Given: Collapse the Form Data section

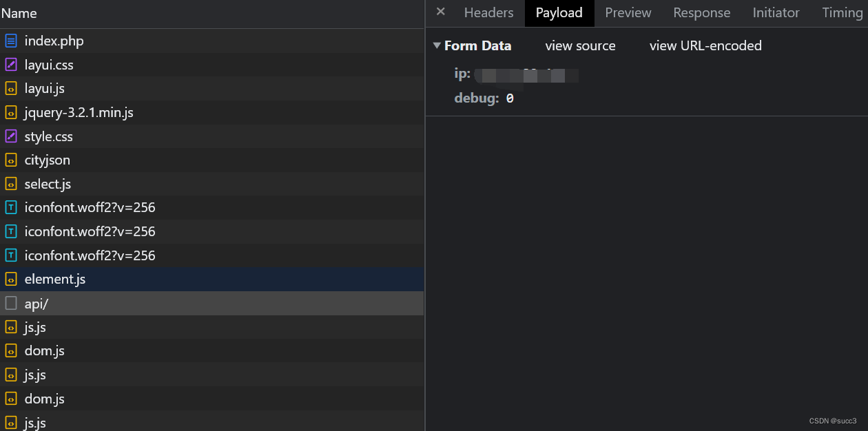Looking at the screenshot, I should [437, 45].
